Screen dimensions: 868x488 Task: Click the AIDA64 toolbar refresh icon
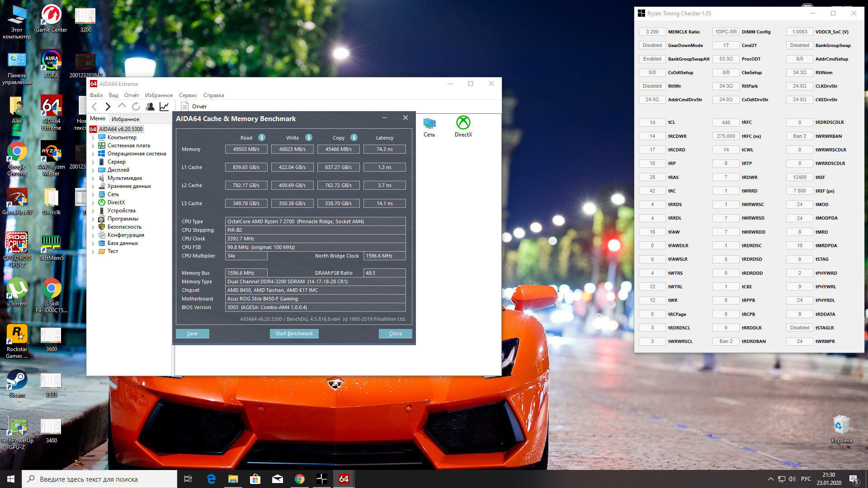point(136,107)
